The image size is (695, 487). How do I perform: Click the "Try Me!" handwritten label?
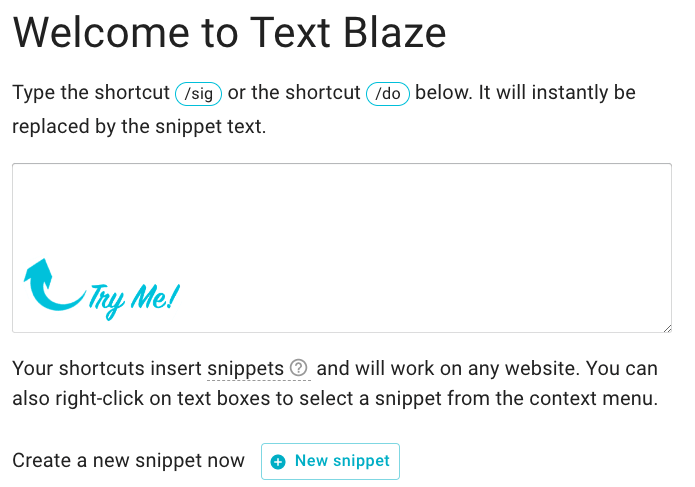pyautogui.click(x=134, y=297)
